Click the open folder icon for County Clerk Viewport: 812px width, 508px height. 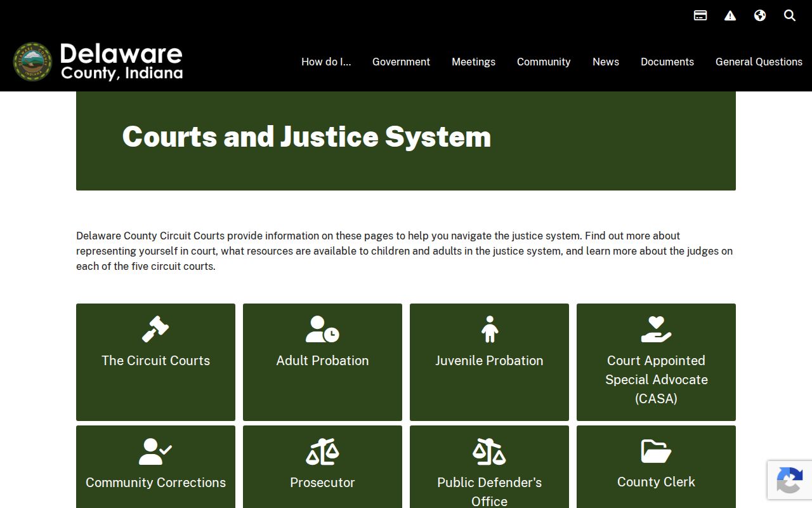[656, 451]
